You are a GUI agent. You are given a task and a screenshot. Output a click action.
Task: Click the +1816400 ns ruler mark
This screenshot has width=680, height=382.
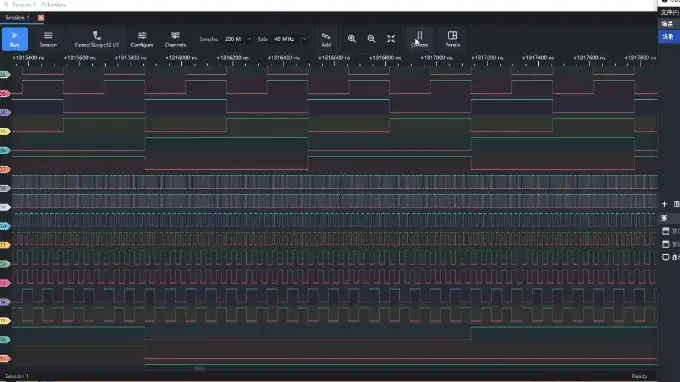point(284,58)
